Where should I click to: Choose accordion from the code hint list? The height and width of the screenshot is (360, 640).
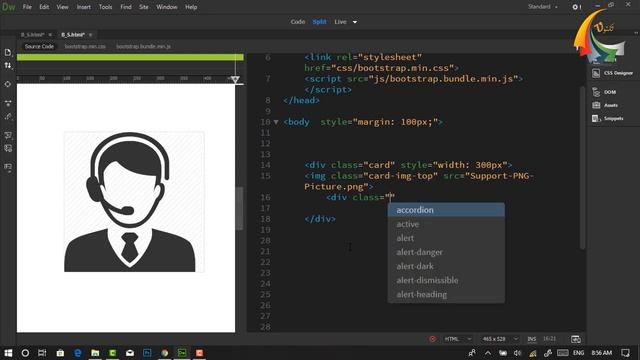tap(446, 210)
